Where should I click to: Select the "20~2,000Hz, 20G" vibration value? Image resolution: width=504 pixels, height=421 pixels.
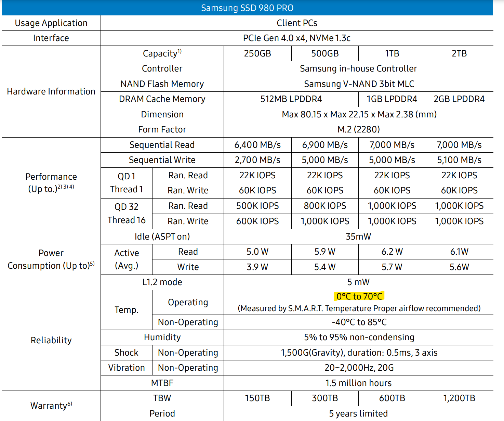point(359,368)
